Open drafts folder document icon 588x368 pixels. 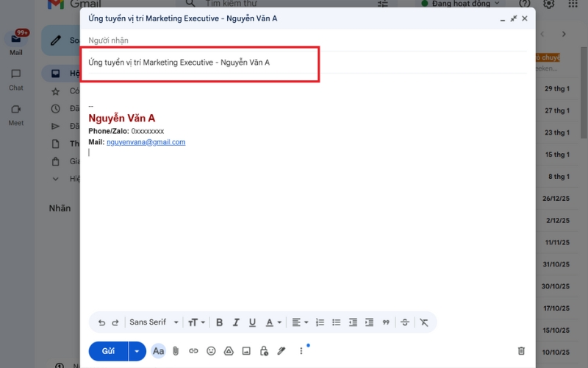click(x=56, y=144)
